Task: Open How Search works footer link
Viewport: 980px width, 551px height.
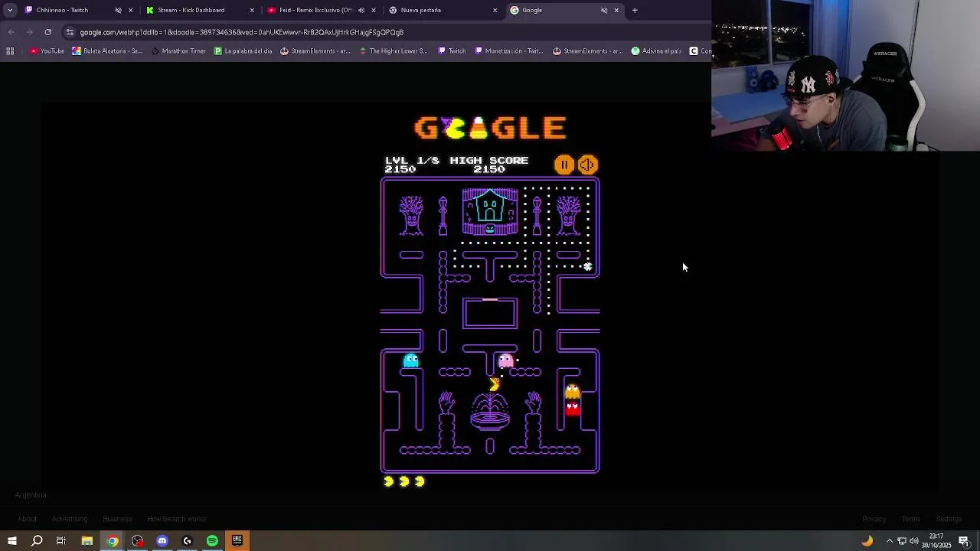Action: tap(176, 519)
